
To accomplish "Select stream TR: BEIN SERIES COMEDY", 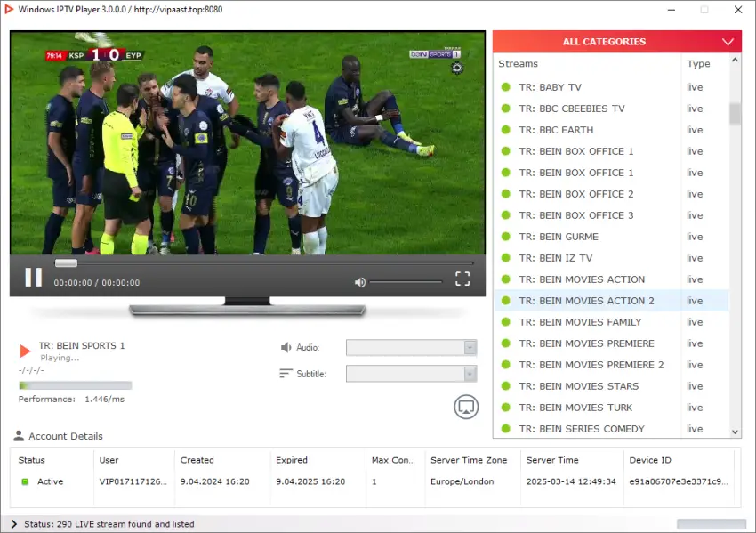I will 611,428.
